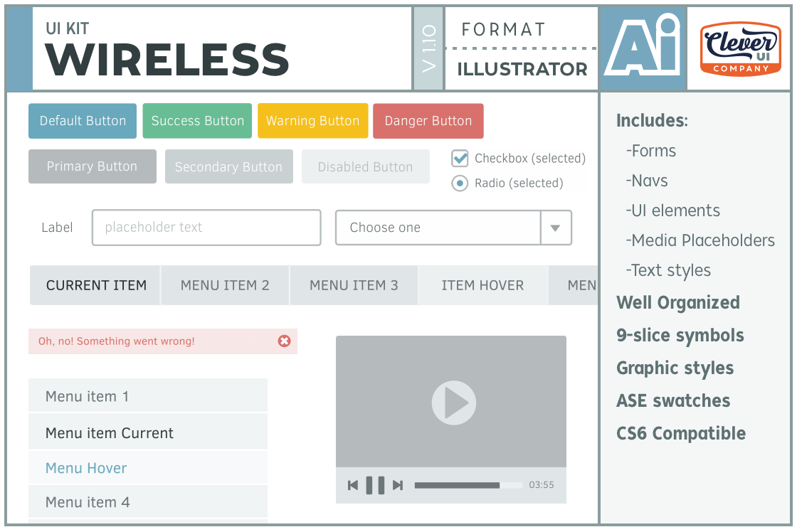The width and height of the screenshot is (797, 532).
Task: Open the ITEM HOVER tab
Action: point(482,286)
